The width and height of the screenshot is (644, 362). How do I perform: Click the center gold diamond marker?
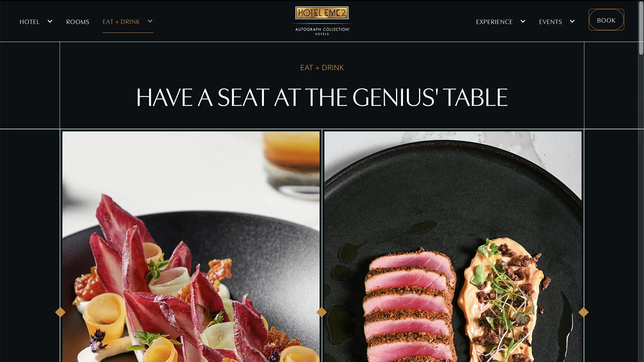322,312
